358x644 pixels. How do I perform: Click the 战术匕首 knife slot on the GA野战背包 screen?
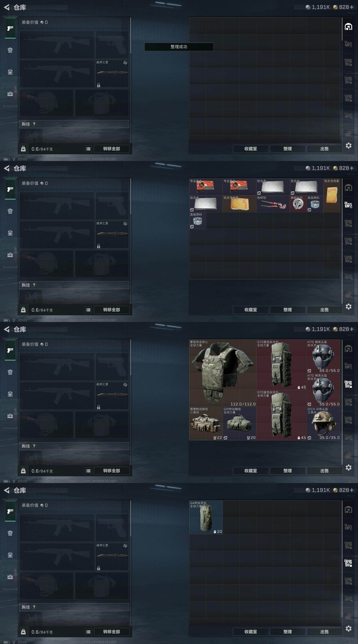pyautogui.click(x=112, y=557)
